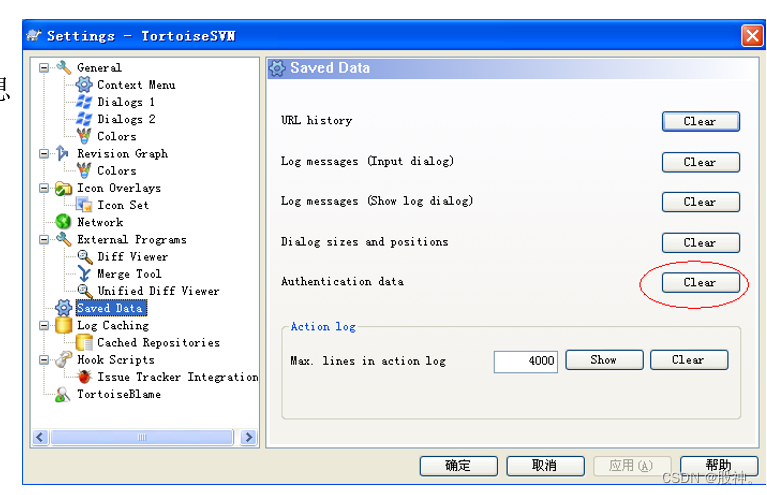
Task: Click the Cached Repositories icon
Action: pyautogui.click(x=84, y=342)
